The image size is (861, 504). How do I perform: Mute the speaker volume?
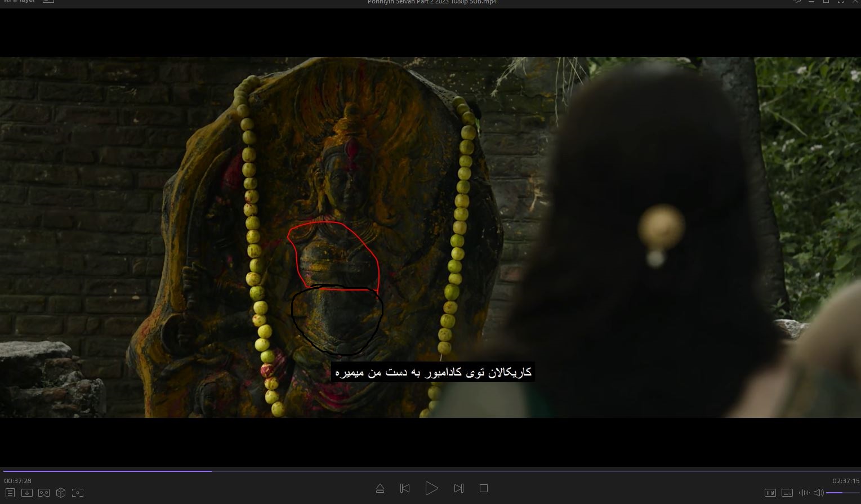tap(818, 493)
